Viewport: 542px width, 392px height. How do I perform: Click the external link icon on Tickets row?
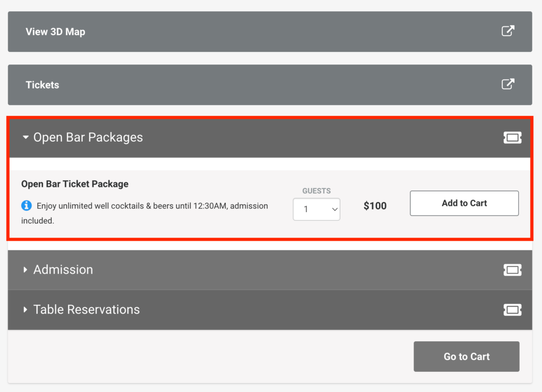pos(507,84)
